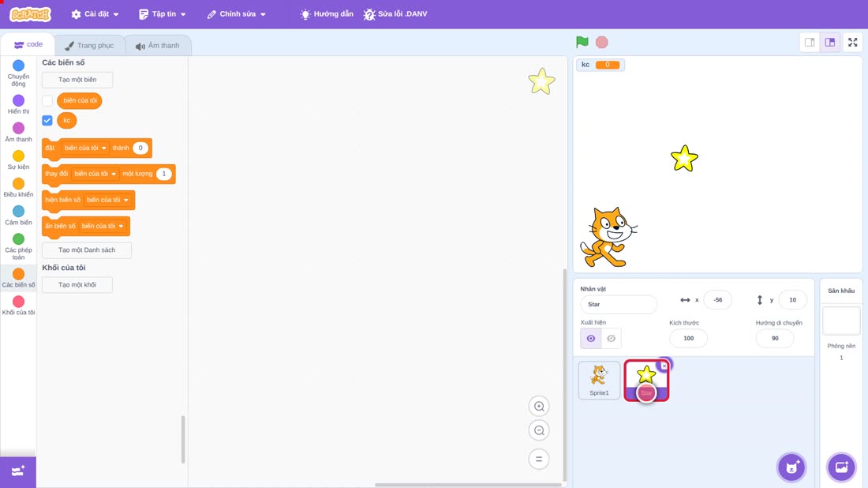
Task: Open the Cài đặt menu
Action: (95, 14)
